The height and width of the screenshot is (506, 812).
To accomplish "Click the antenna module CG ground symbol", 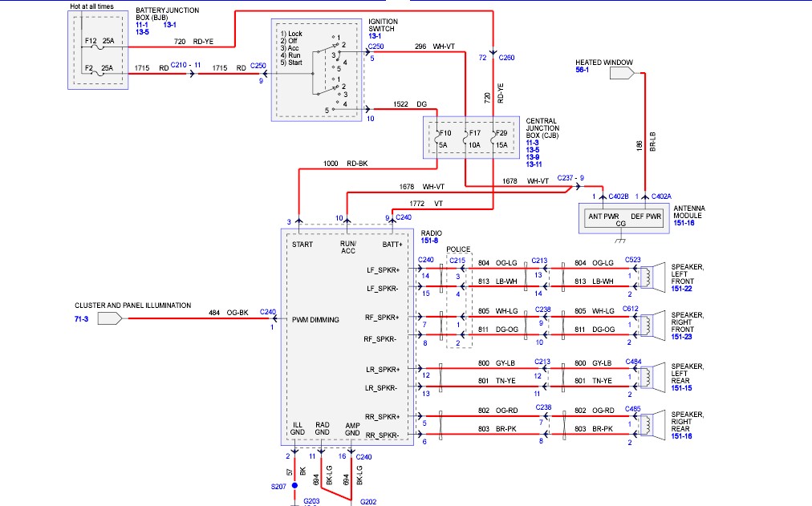I will coord(620,240).
